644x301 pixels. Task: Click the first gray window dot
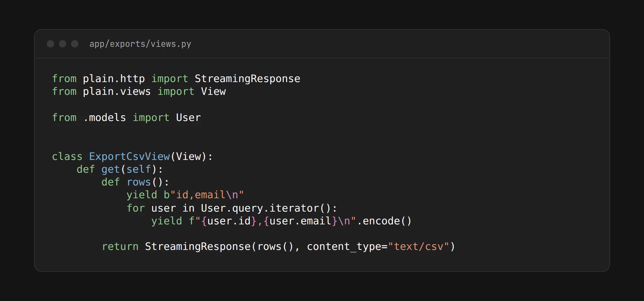(50, 44)
